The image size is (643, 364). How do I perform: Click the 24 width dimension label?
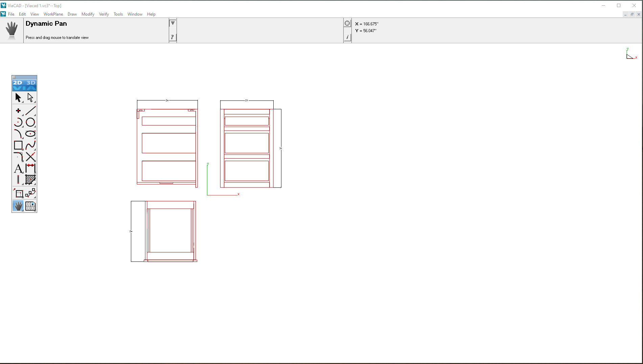167,100
